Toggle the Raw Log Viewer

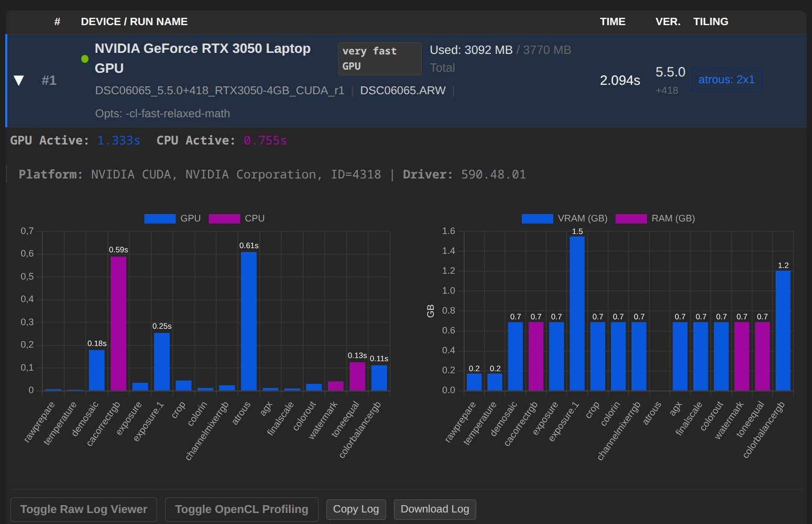[84, 509]
